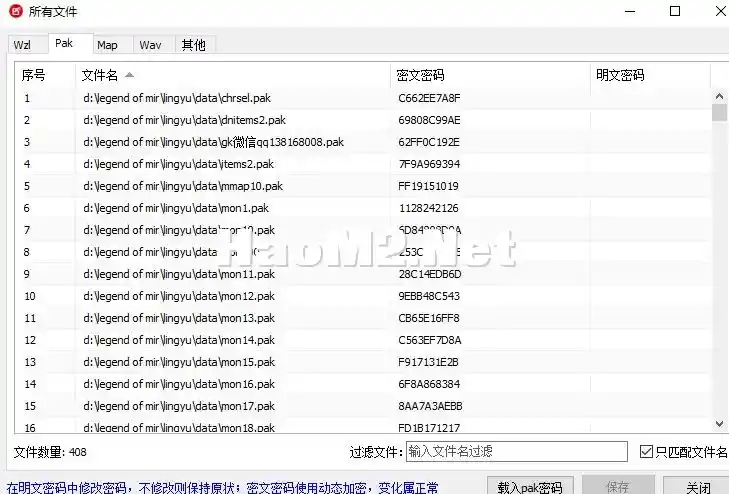Click the cipher password C563EF7D8A

[430, 340]
